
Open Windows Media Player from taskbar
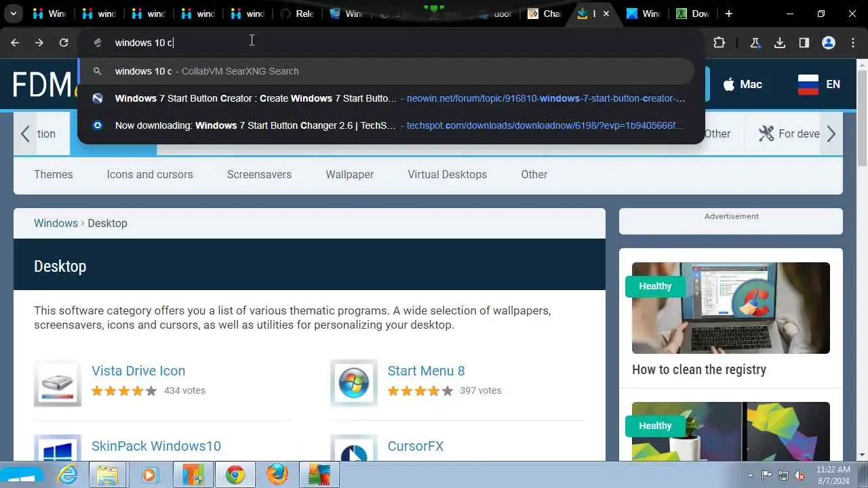point(149,475)
